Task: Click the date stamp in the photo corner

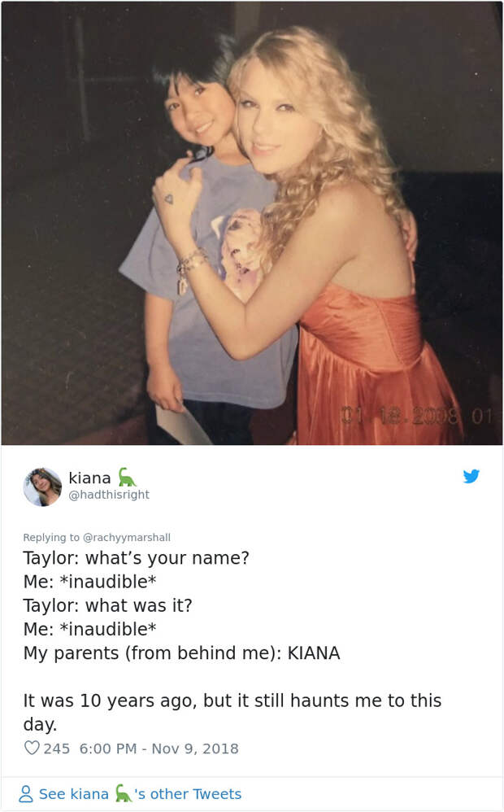Action: [416, 415]
